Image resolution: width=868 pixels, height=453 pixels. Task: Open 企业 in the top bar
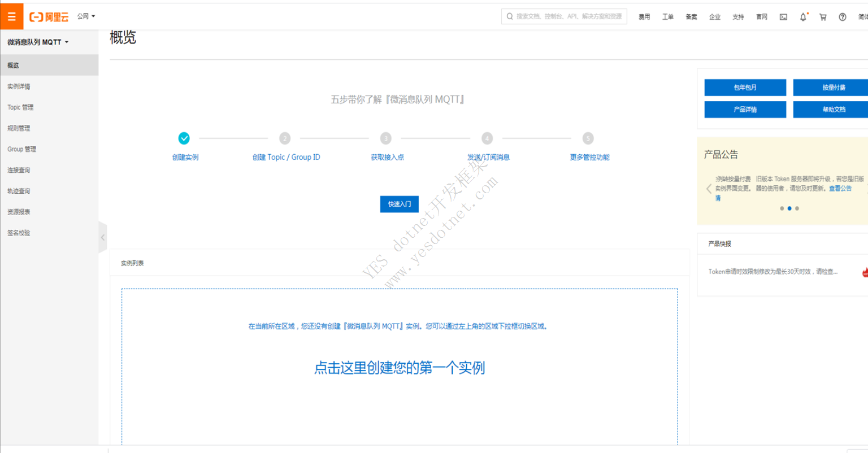click(x=715, y=17)
